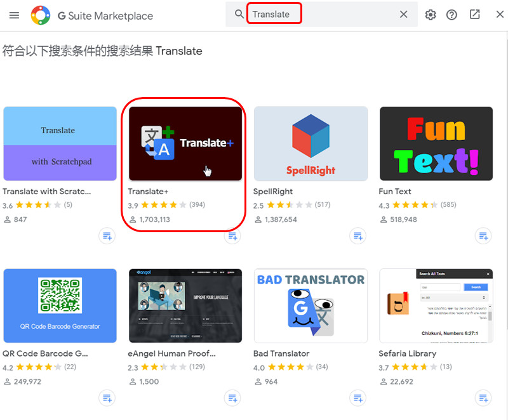The width and height of the screenshot is (508, 420).
Task: Click the SpellRight app title
Action: 273,192
